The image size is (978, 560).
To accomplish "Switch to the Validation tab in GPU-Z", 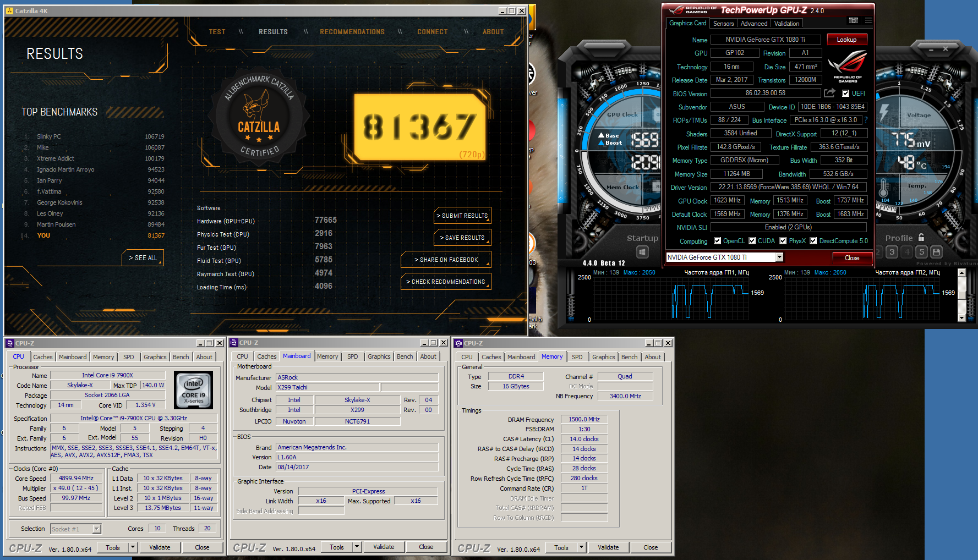I will click(x=786, y=24).
